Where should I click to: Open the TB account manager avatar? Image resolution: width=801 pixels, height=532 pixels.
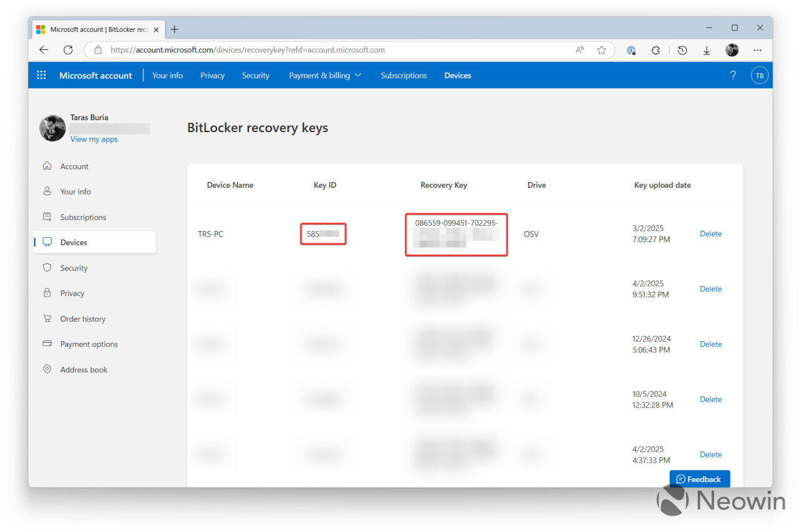(x=760, y=75)
